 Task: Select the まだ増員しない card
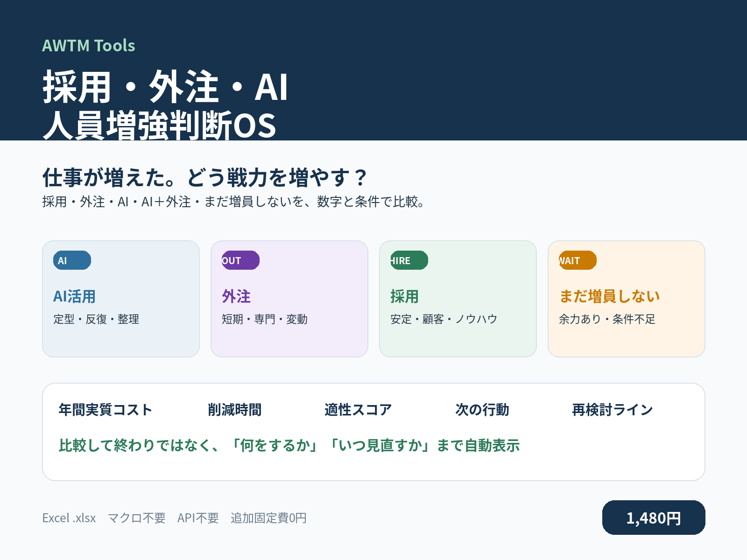point(627,299)
